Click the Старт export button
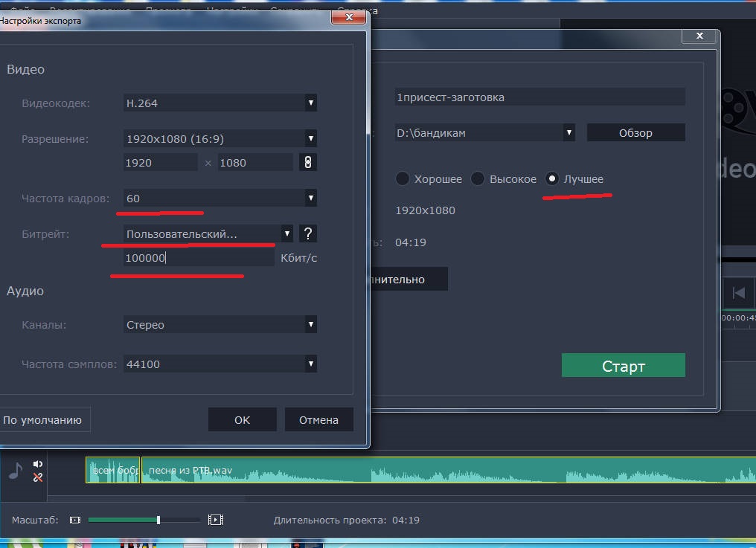This screenshot has height=548, width=756. click(x=624, y=365)
